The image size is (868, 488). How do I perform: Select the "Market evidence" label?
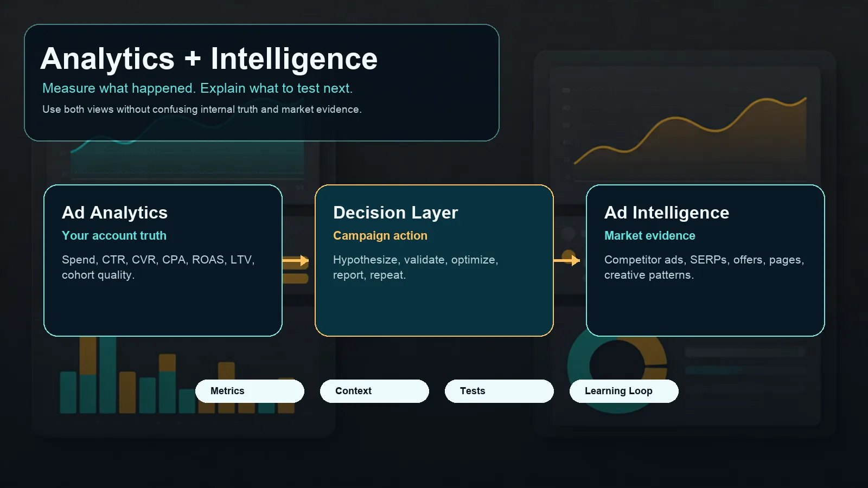click(650, 236)
